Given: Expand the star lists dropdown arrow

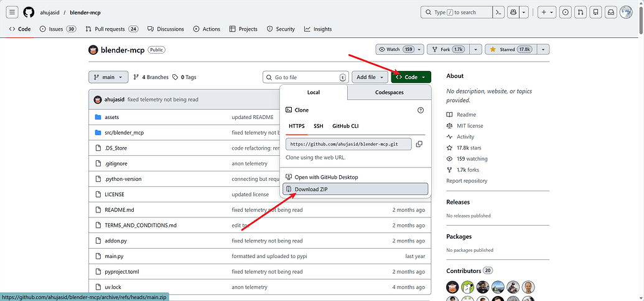Looking at the screenshot, I should pyautogui.click(x=543, y=49).
